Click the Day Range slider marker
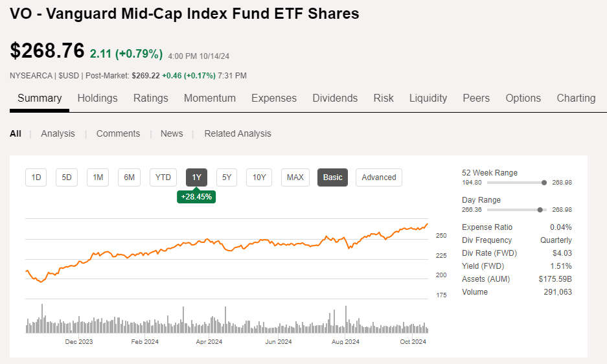The height and width of the screenshot is (364, 607). 540,210
